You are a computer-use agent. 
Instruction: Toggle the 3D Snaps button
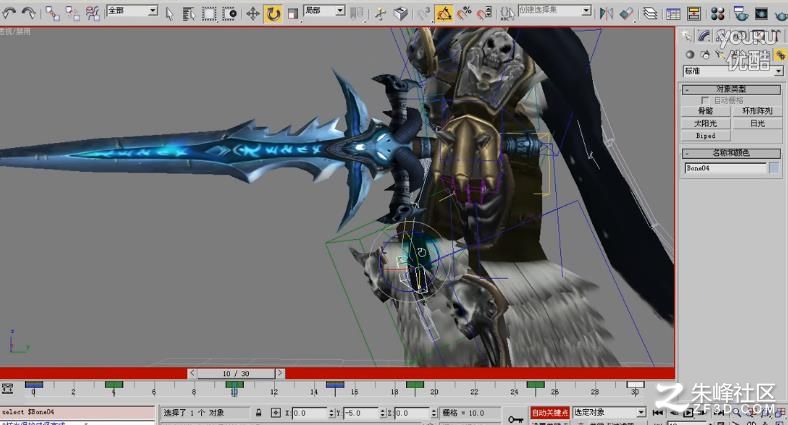point(424,14)
